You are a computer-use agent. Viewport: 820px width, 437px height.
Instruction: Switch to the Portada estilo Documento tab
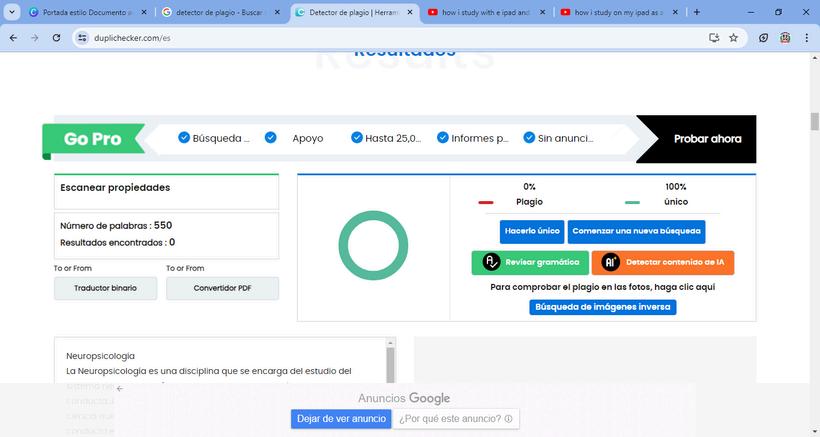pos(87,12)
